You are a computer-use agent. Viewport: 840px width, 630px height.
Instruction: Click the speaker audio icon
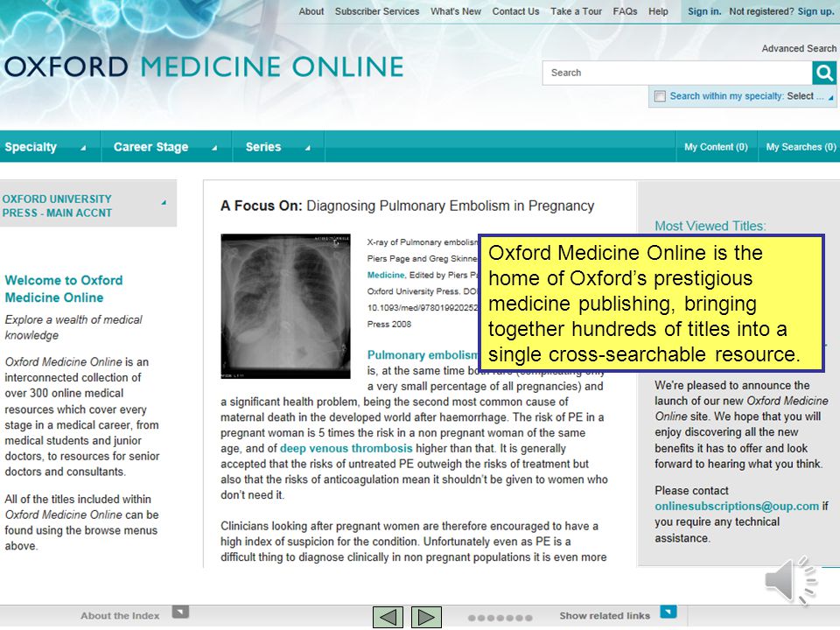tap(791, 581)
